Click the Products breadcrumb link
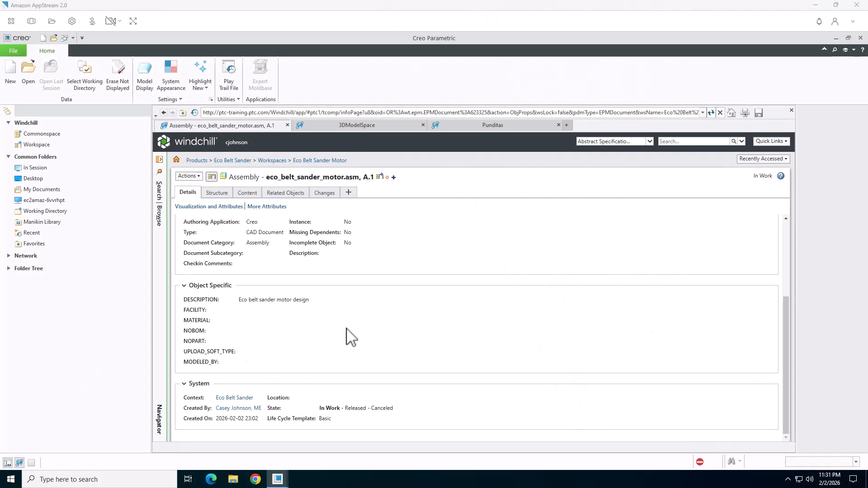 tap(197, 160)
